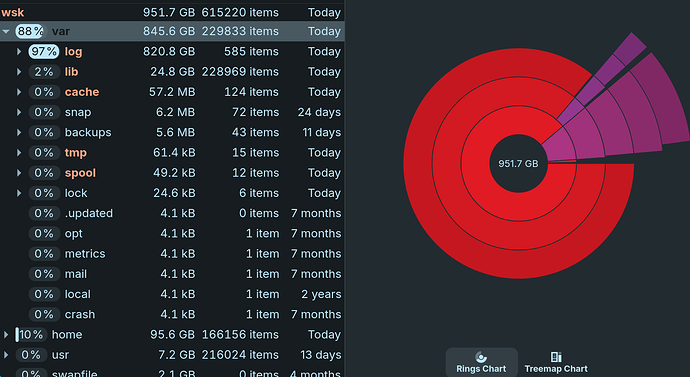Select the swapfile entry
Screen dimensions: 690x377
[74, 373]
